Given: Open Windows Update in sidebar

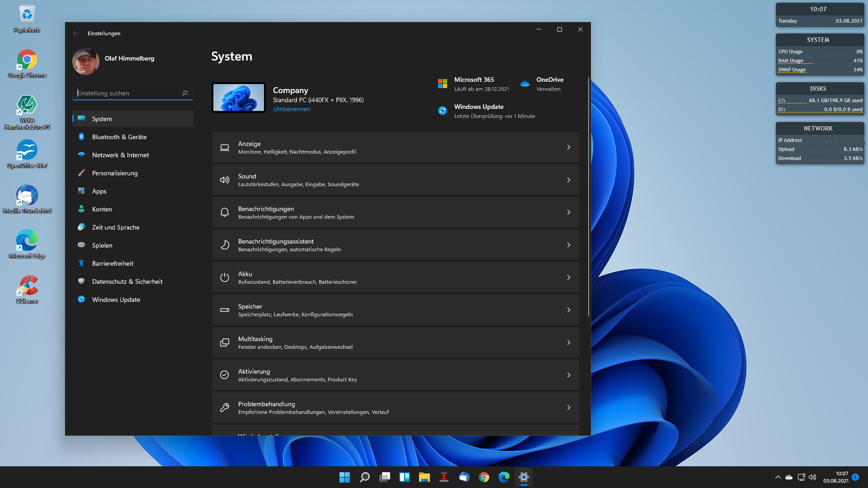Looking at the screenshot, I should 133,300.
